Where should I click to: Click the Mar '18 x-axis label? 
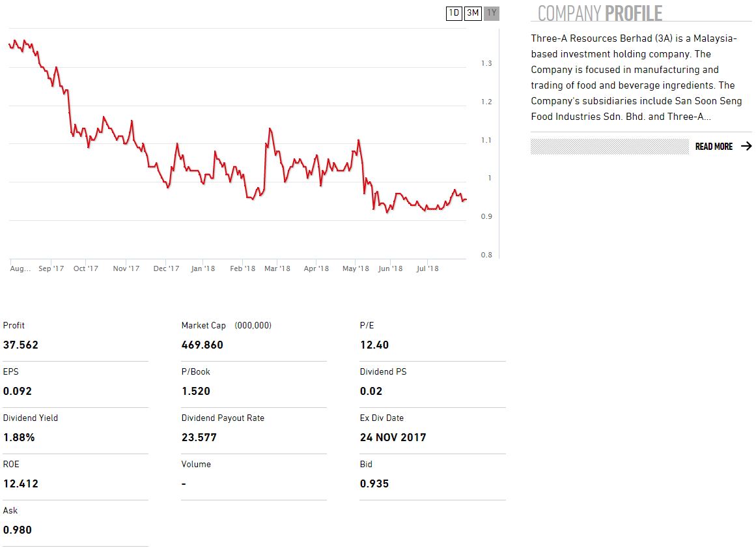[277, 268]
